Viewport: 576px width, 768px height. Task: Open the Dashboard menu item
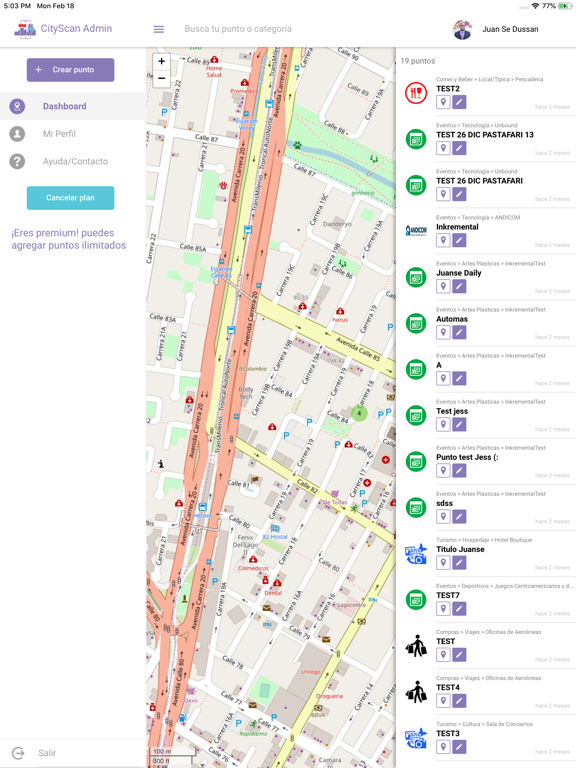(72, 106)
